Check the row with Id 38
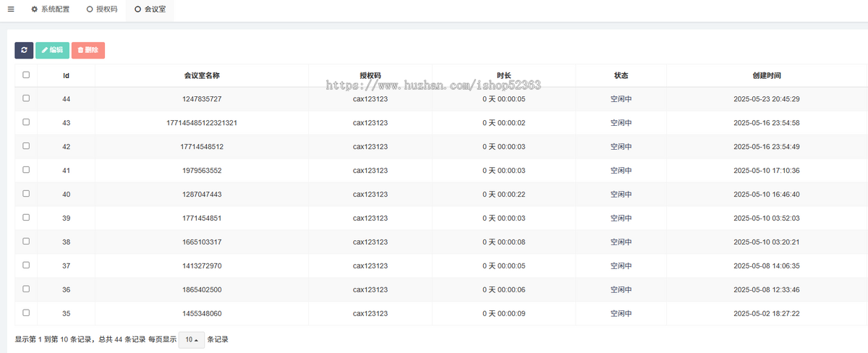The image size is (868, 353). coord(26,241)
